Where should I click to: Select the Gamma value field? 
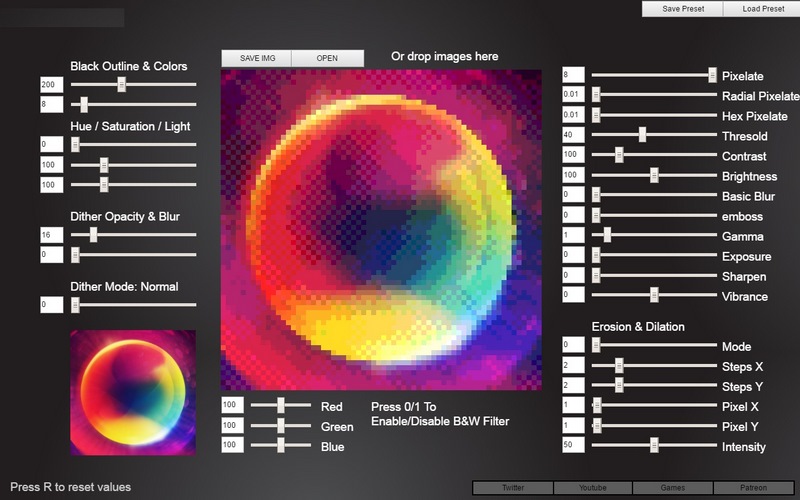(x=573, y=235)
